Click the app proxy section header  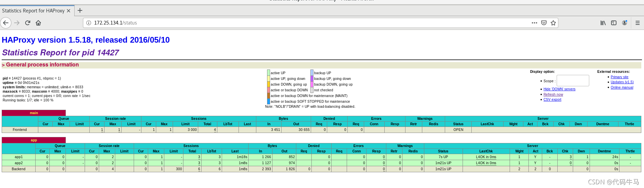[x=34, y=140]
